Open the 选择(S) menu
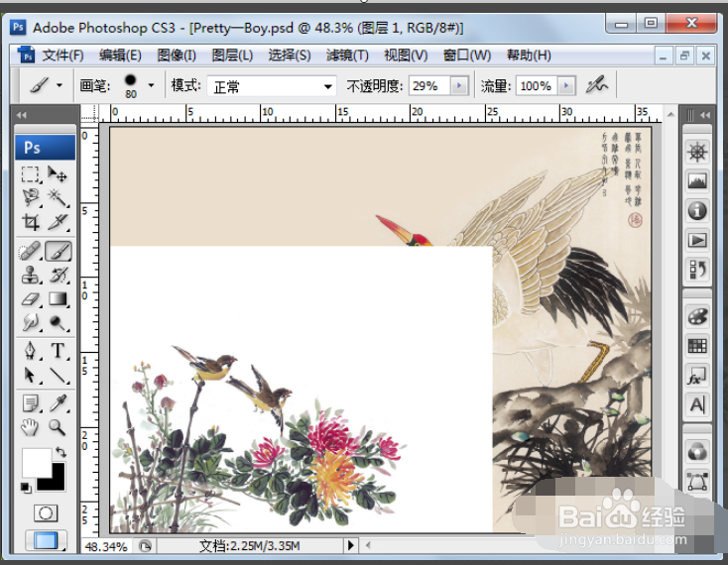The width and height of the screenshot is (728, 565). [290, 56]
